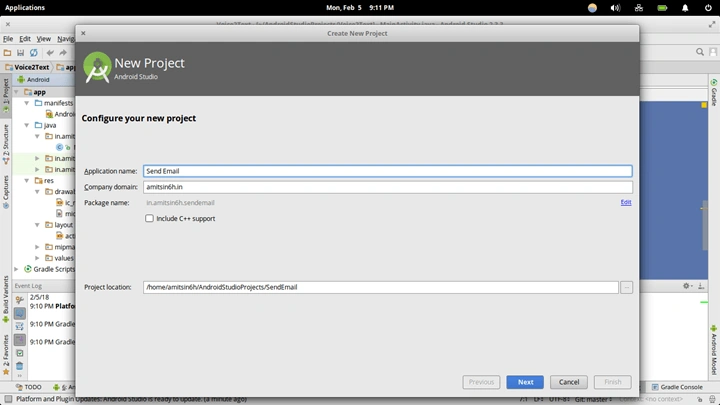Open the 2: Structure tool window tab
Screen dimensions: 720x405
[6, 145]
